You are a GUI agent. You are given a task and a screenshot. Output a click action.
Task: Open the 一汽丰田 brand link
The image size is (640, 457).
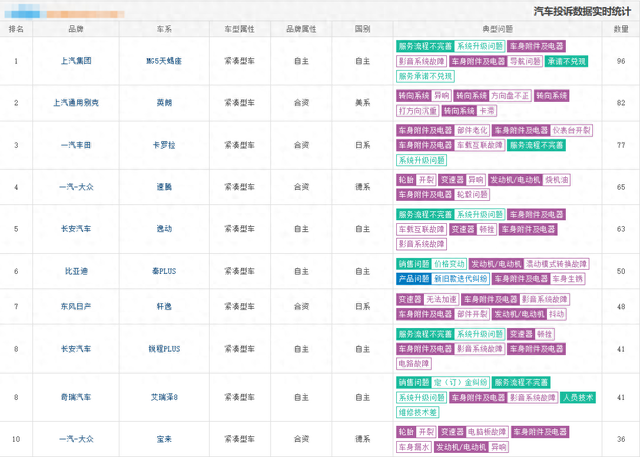76,145
